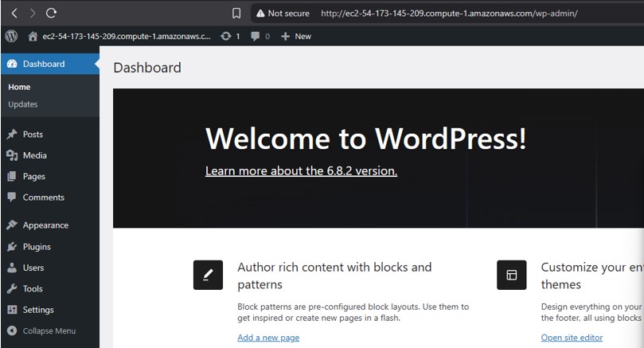Open the Updates submenu under Dashboard
The width and height of the screenshot is (644, 348).
[x=23, y=104]
